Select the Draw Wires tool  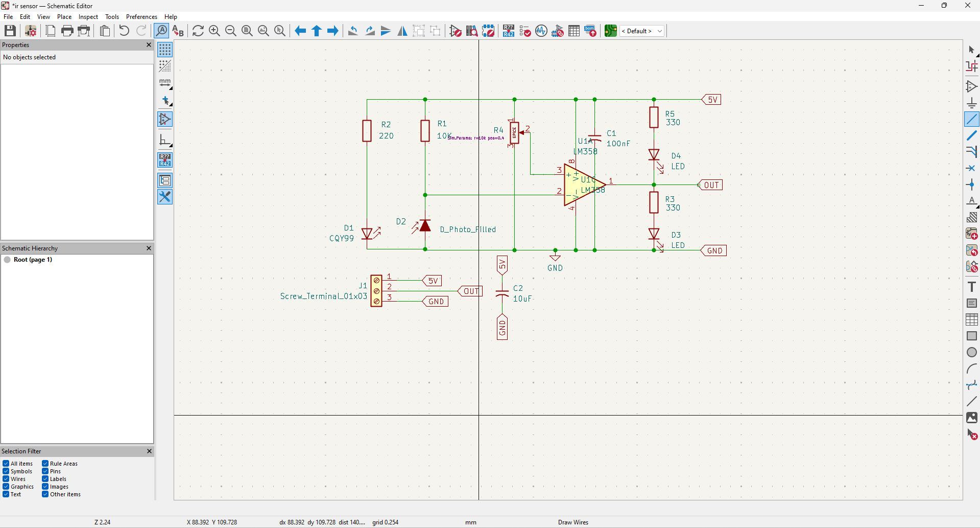(972, 119)
